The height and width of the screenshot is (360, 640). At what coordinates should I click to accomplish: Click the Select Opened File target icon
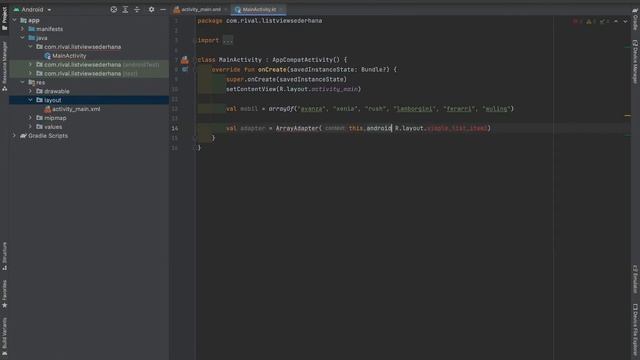click(113, 9)
